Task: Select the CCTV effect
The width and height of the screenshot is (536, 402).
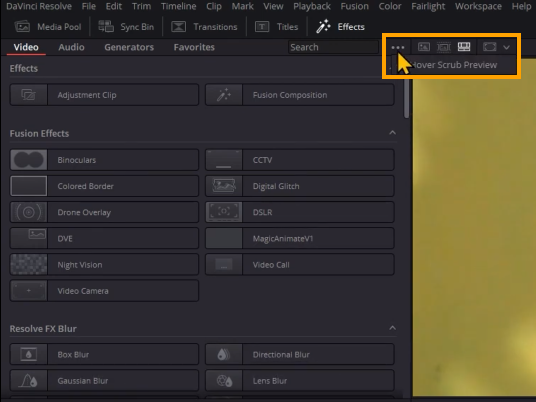Action: coord(300,160)
